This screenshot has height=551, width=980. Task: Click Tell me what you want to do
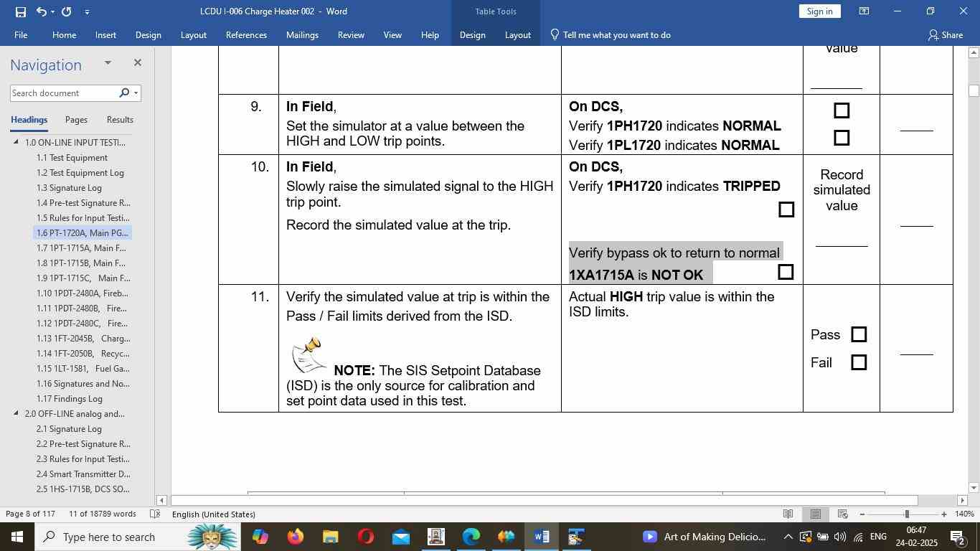[x=610, y=34]
